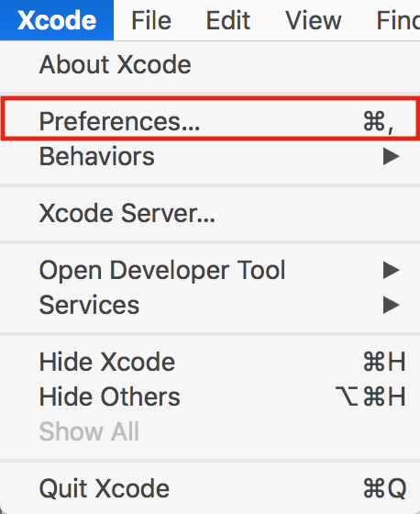The width and height of the screenshot is (420, 514).
Task: Click the ⌘, shortcut beside Preferences
Action: point(379,122)
